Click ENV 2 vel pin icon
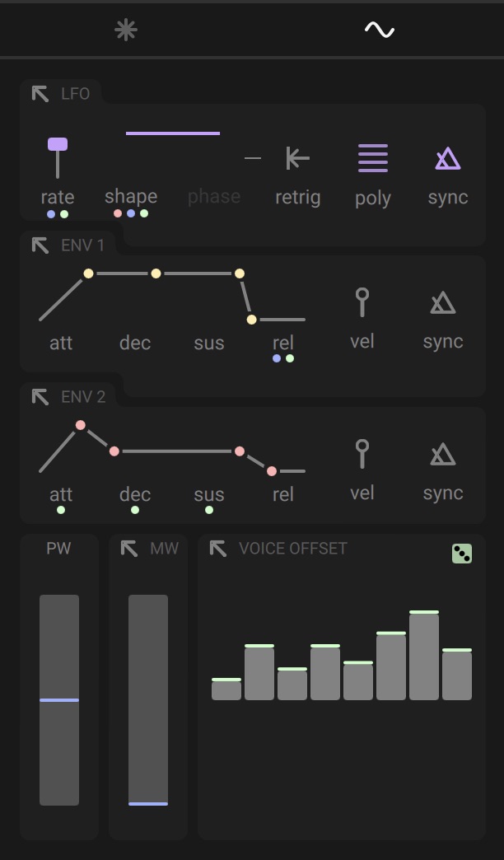Viewport: 504px width, 860px height. point(362,454)
